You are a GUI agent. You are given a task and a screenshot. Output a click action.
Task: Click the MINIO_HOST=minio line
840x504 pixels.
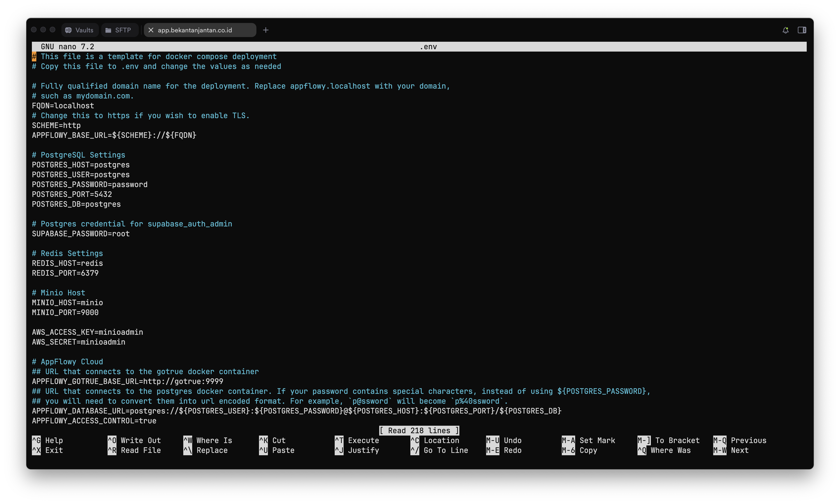click(67, 303)
